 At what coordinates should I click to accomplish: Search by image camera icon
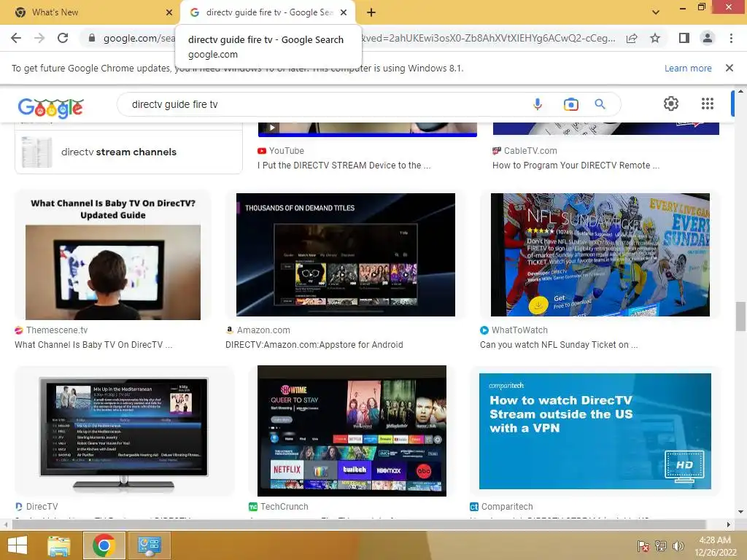pyautogui.click(x=570, y=104)
